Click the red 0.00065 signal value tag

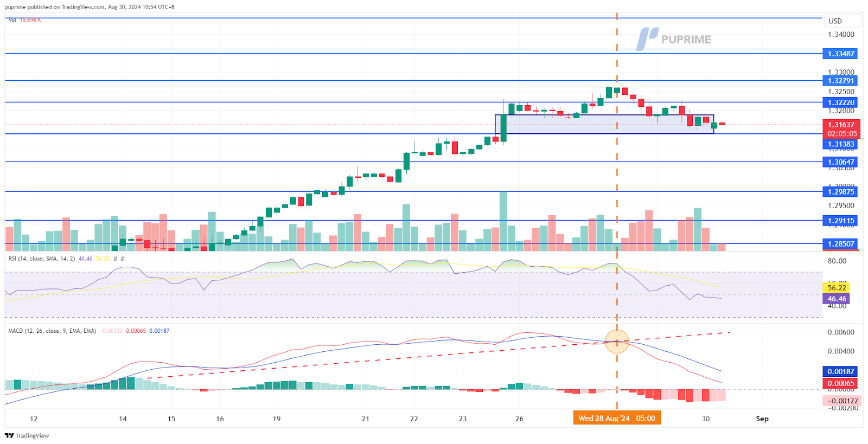pos(840,383)
